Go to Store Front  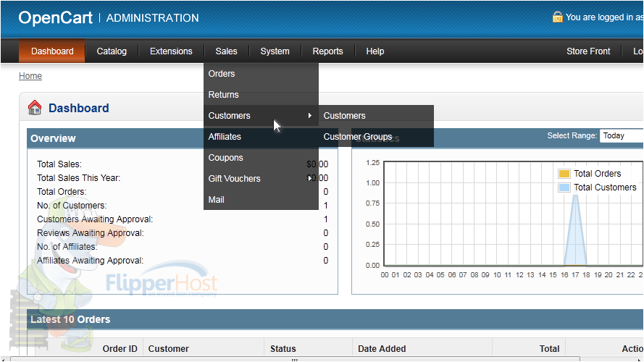[x=588, y=51]
